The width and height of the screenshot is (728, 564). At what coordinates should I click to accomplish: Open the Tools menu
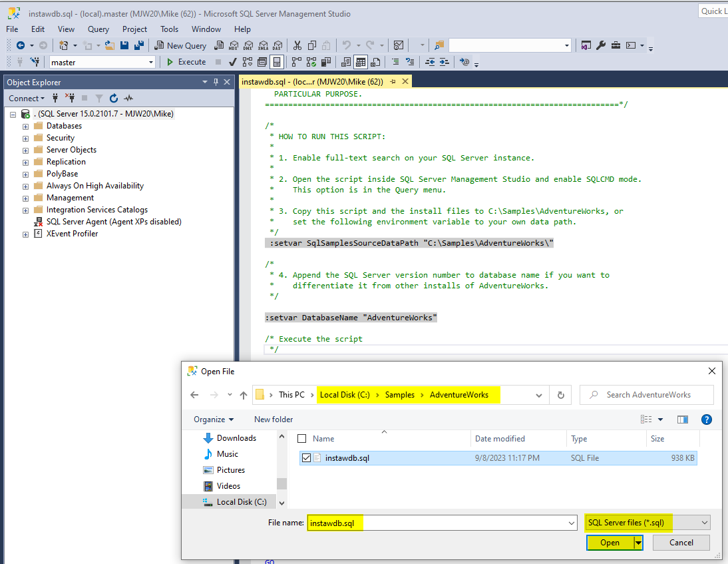pyautogui.click(x=170, y=29)
